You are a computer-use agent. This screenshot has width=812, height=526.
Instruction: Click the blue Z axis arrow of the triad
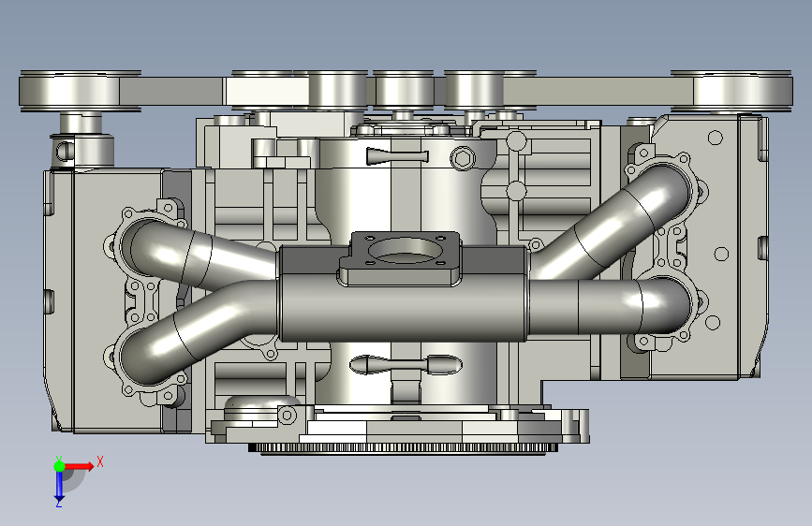(x=59, y=486)
